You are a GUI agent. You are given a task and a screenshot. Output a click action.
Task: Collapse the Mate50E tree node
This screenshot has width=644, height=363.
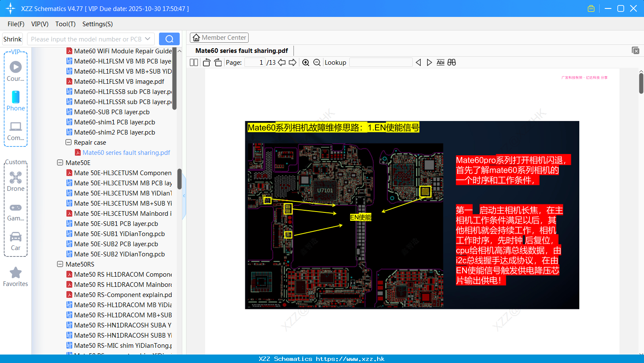pyautogui.click(x=60, y=162)
